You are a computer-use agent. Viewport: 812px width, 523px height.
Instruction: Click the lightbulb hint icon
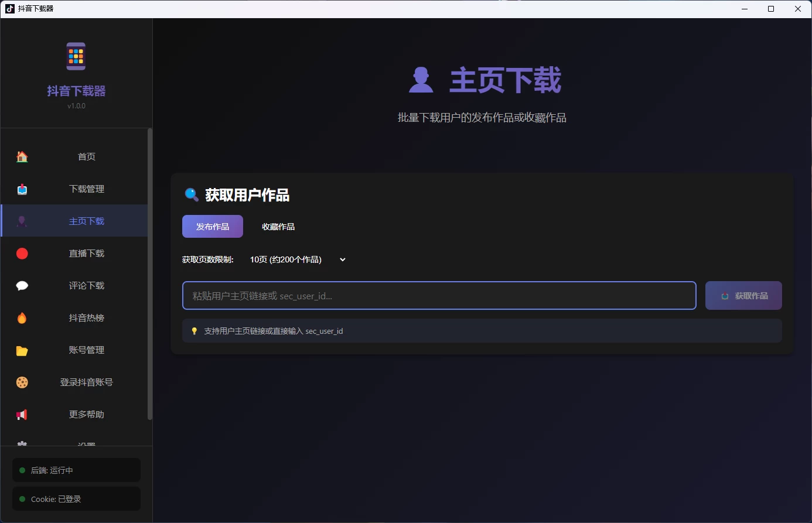[195, 331]
